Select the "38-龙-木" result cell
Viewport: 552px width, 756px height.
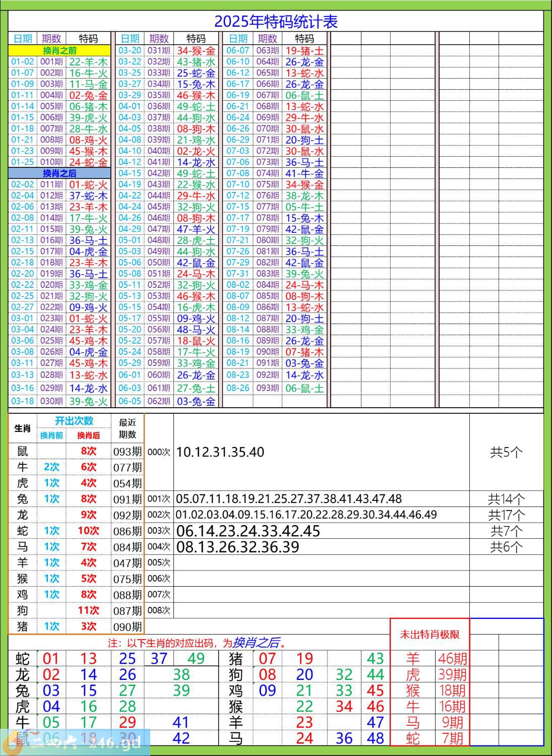point(304,196)
